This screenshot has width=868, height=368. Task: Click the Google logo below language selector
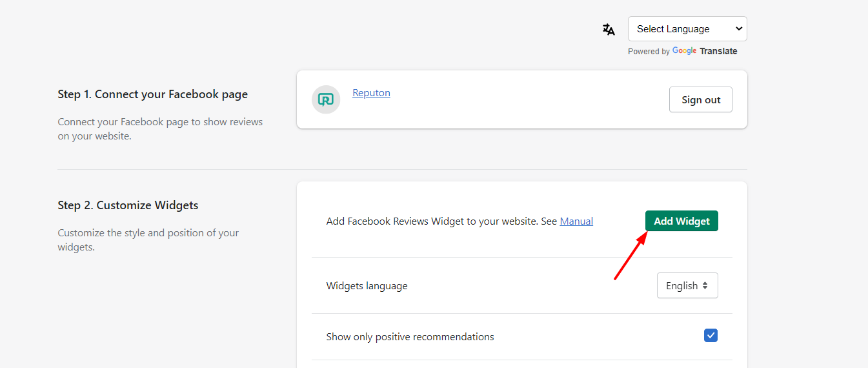[x=684, y=51]
